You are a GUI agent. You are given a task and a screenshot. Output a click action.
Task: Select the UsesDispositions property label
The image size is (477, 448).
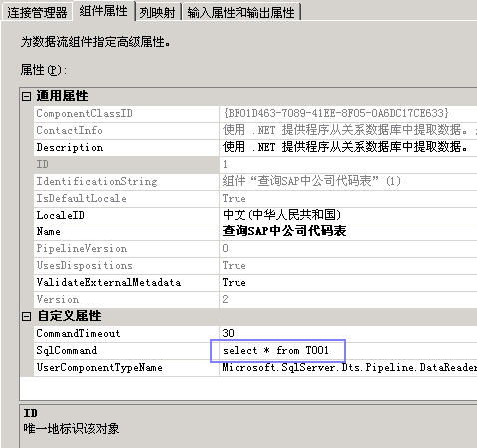pos(84,265)
